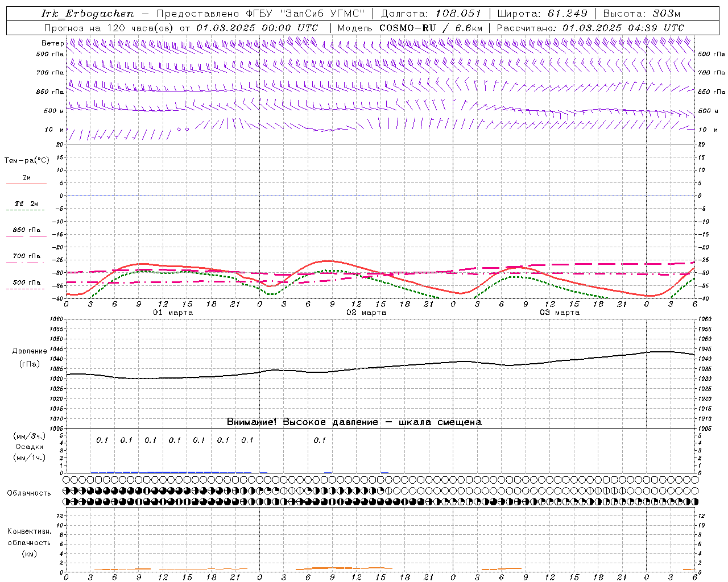This screenshot has width=728, height=582.
Task: Click the Внимание! Высокое давление warning text
Action: [x=354, y=422]
